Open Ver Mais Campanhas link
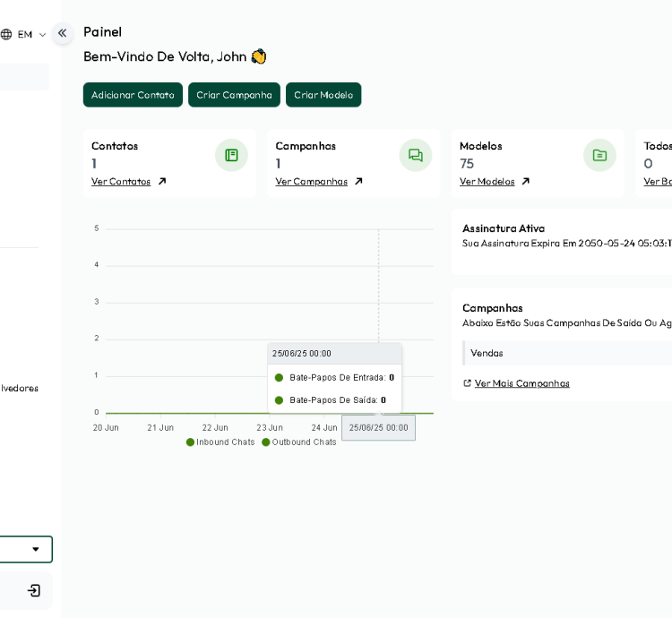The width and height of the screenshot is (672, 618). point(522,383)
